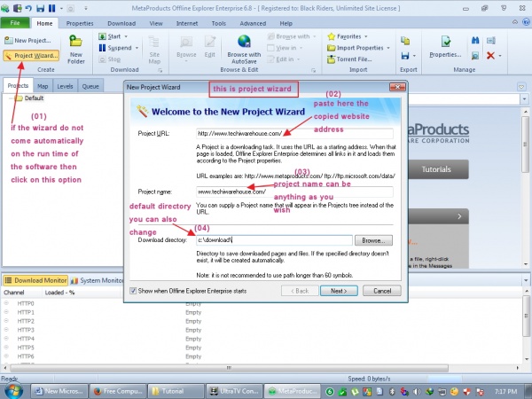Open the Site Map tool
Screen dimensions: 532x399
pyautogui.click(x=154, y=50)
